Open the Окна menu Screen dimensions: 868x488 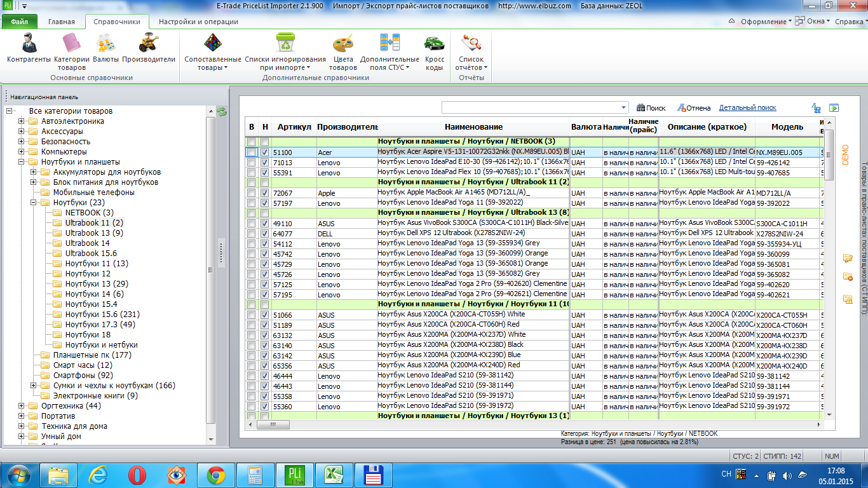[813, 21]
